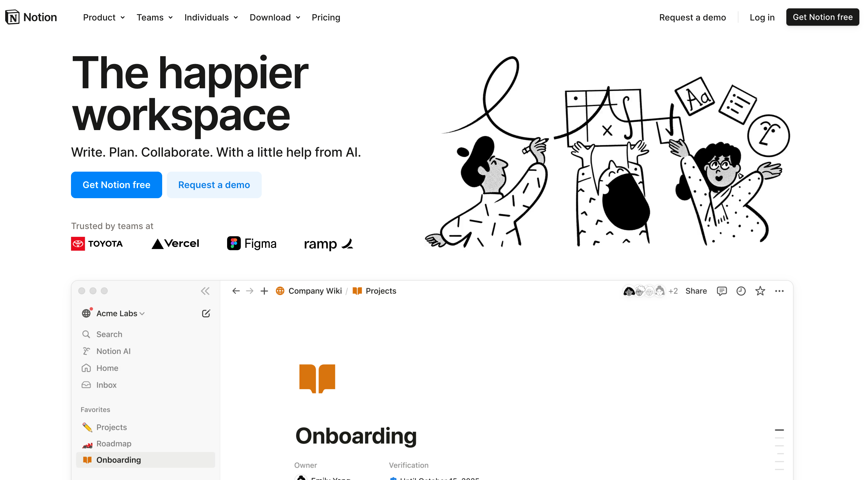Expand the Teams dropdown menu
This screenshot has width=868, height=480.
pos(155,17)
